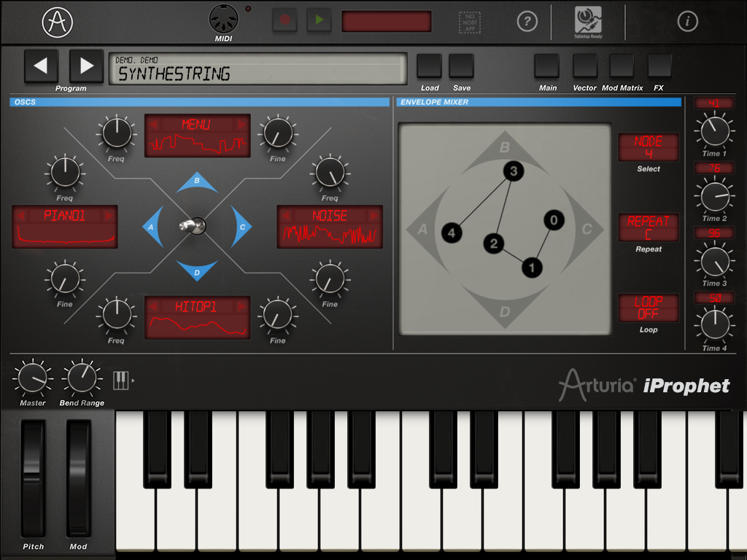Select envelope node 0
This screenshot has height=560, width=747.
click(x=554, y=220)
